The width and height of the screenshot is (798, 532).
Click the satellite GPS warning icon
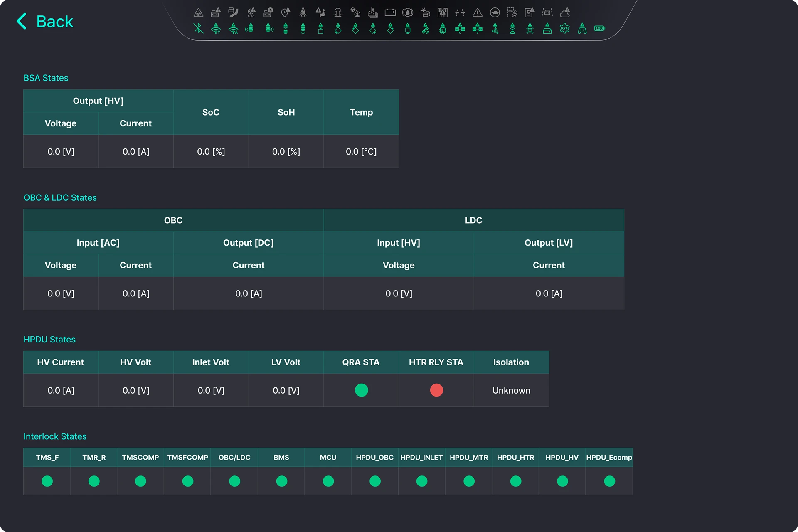pyautogui.click(x=425, y=28)
